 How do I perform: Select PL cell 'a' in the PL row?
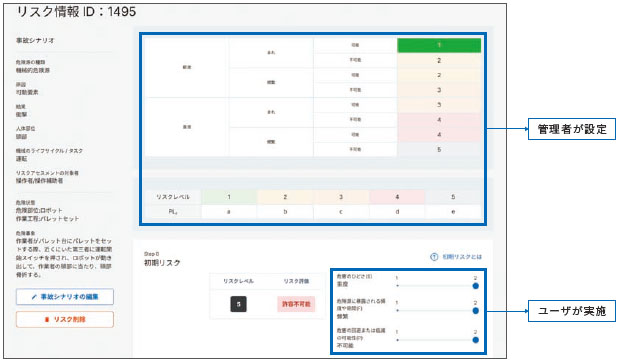(229, 212)
